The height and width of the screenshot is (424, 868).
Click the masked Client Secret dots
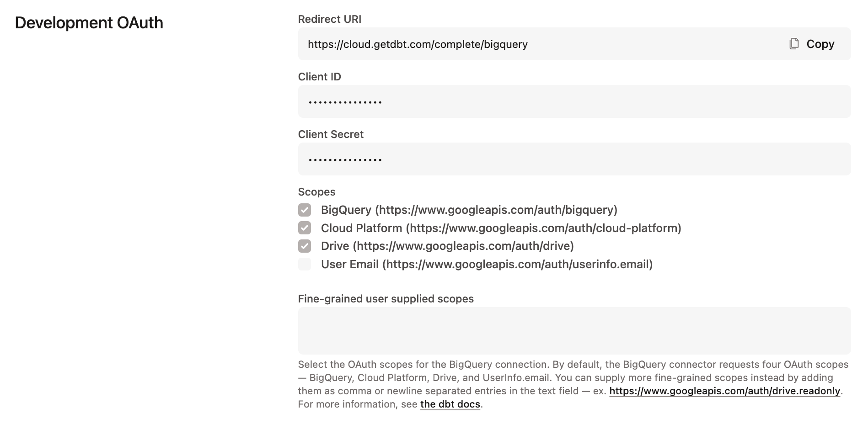[345, 159]
